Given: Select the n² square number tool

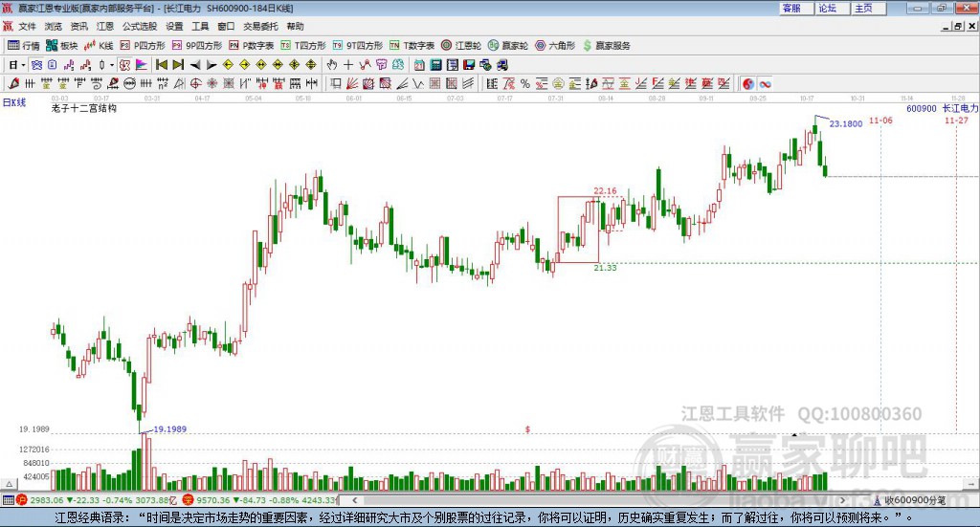Looking at the screenshot, I should [163, 83].
